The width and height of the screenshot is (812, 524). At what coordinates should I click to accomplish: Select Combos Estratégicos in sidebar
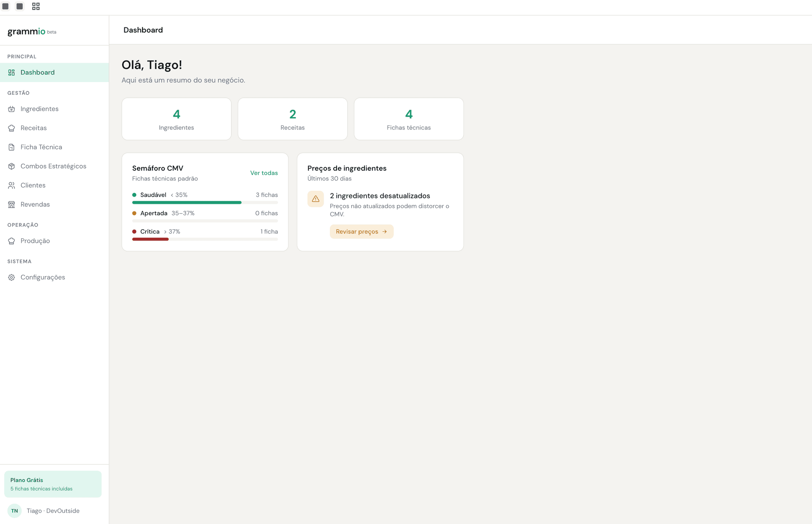(54, 166)
